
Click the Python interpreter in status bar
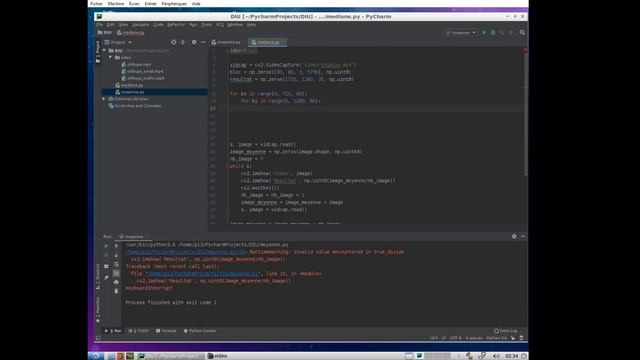click(497, 338)
